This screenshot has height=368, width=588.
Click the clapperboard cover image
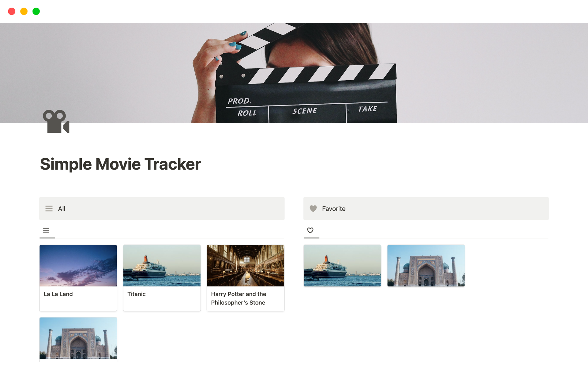point(294,73)
